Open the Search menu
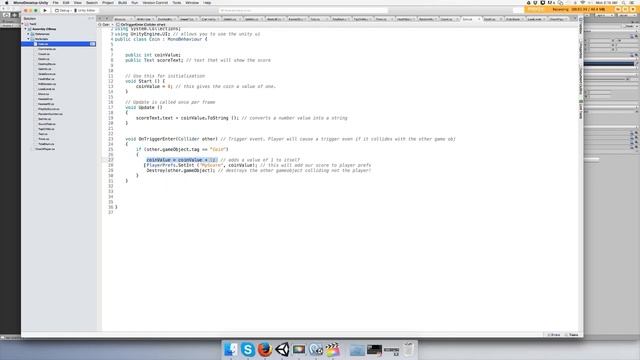The image size is (640, 360). pos(92,2)
